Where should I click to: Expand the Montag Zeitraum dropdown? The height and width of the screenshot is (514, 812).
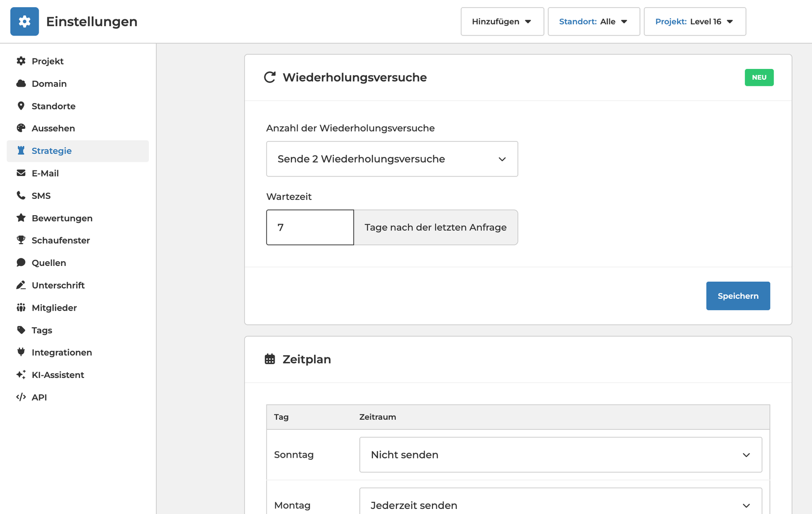click(x=560, y=504)
